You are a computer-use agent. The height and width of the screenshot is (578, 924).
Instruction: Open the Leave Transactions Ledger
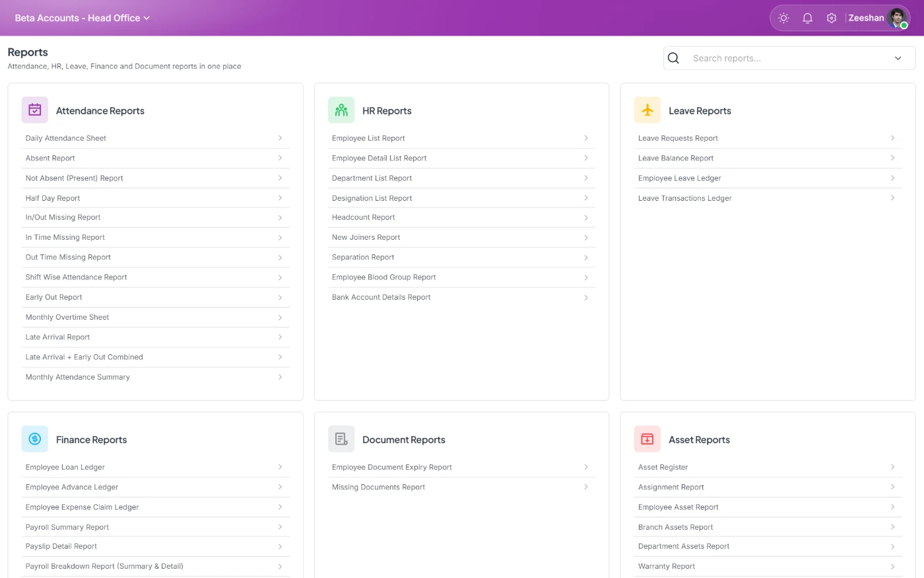tap(768, 198)
